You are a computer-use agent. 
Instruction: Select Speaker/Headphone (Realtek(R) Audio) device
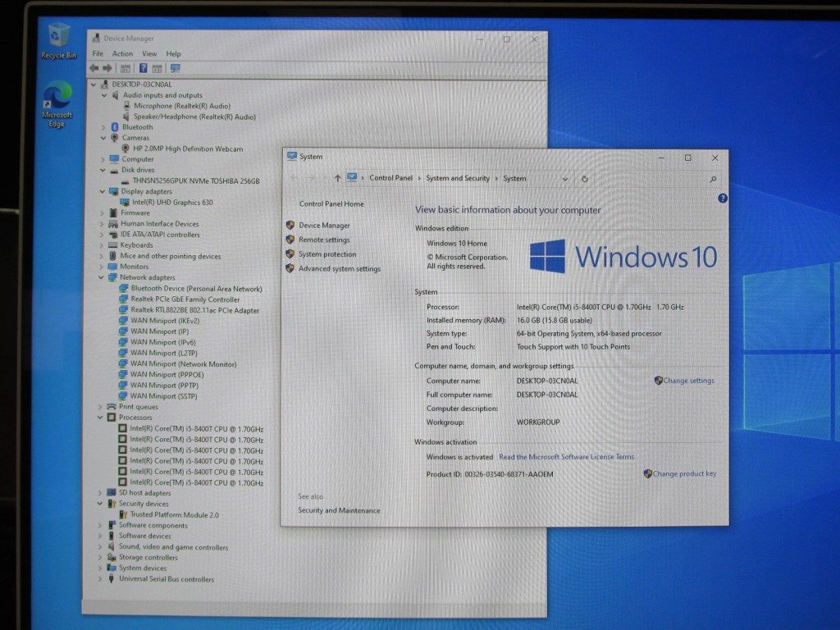tap(194, 116)
